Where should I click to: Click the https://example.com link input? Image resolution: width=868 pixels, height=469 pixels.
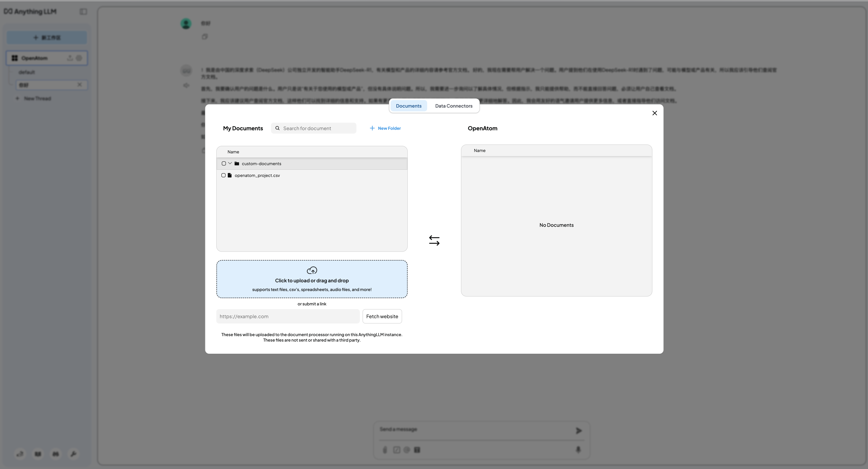tap(288, 316)
